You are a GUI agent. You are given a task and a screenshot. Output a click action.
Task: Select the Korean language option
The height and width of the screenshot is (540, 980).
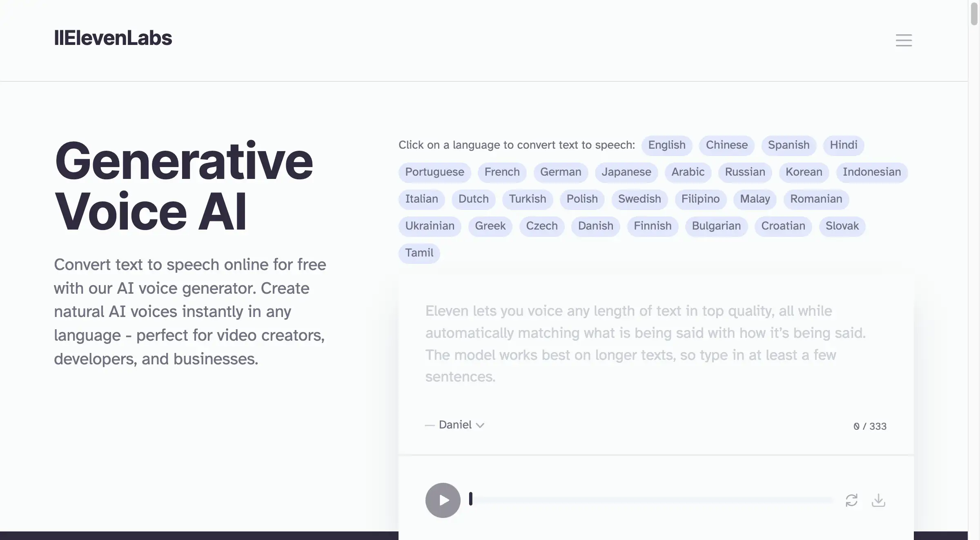tap(804, 172)
